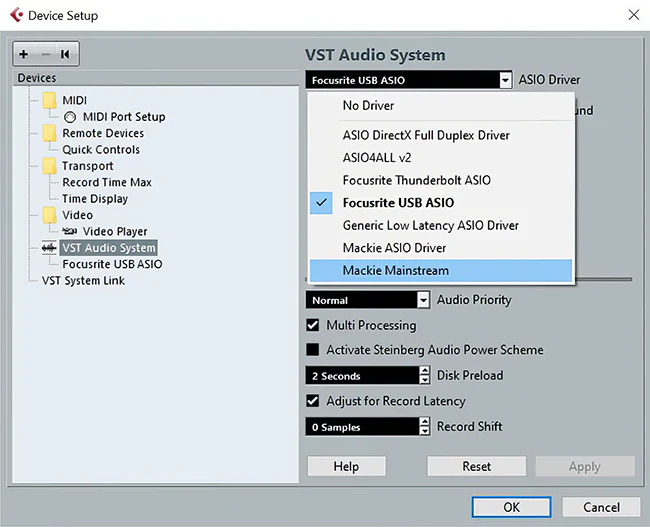Select No Driver from the list

[x=441, y=106]
